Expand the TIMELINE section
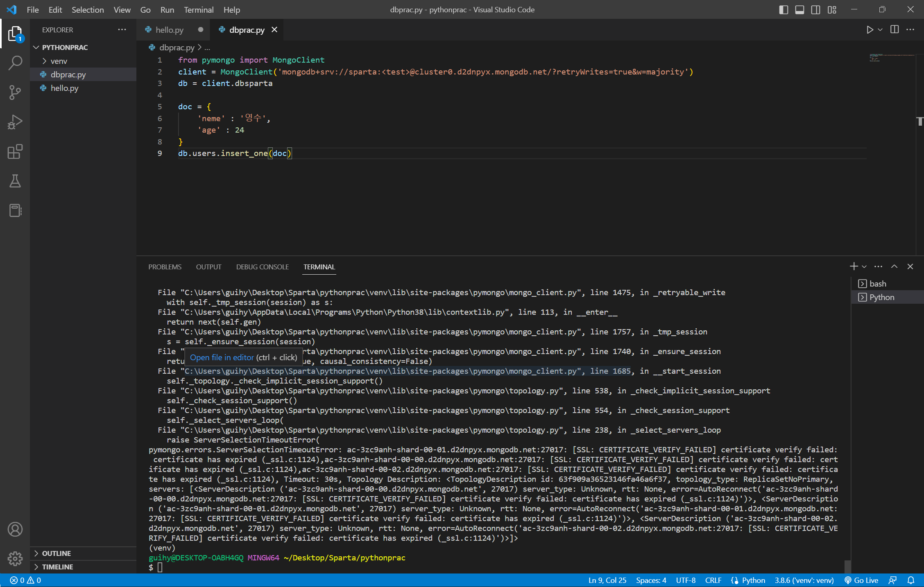The height and width of the screenshot is (587, 924). coord(36,567)
